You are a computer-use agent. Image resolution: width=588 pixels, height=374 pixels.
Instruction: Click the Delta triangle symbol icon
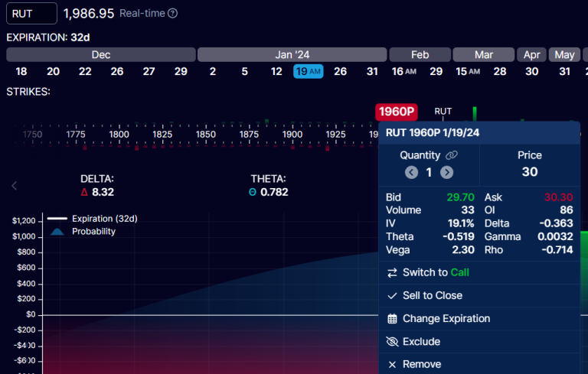coord(84,192)
